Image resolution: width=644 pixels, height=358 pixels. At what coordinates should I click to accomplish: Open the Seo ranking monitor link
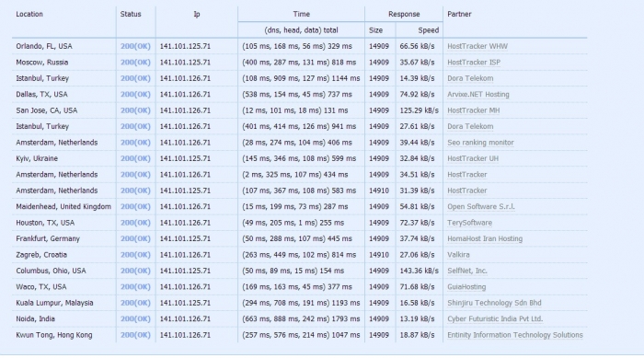coord(480,143)
